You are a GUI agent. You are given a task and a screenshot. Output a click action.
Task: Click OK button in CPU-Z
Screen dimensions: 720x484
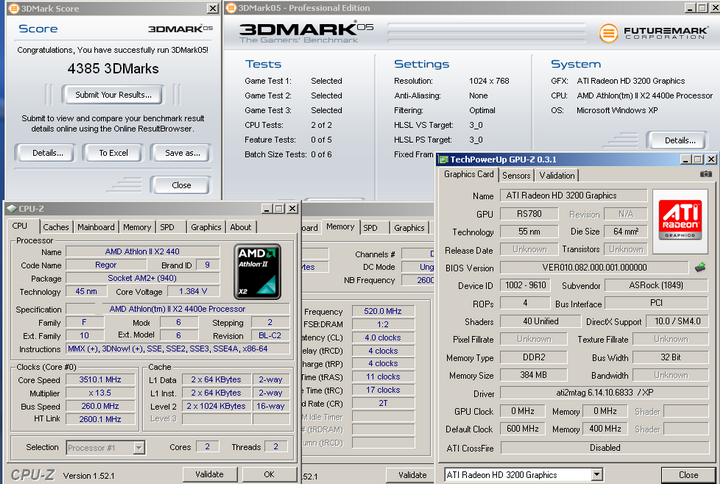[x=269, y=474]
